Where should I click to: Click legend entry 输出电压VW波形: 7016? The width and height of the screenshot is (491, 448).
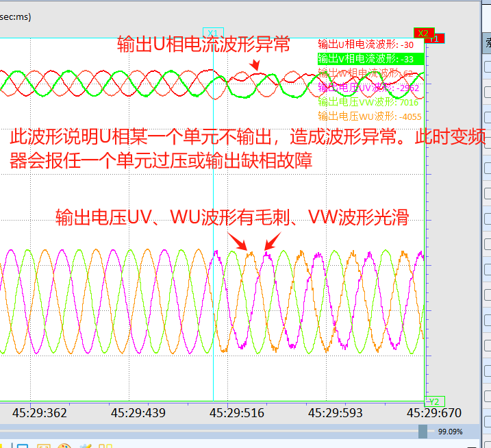point(368,102)
